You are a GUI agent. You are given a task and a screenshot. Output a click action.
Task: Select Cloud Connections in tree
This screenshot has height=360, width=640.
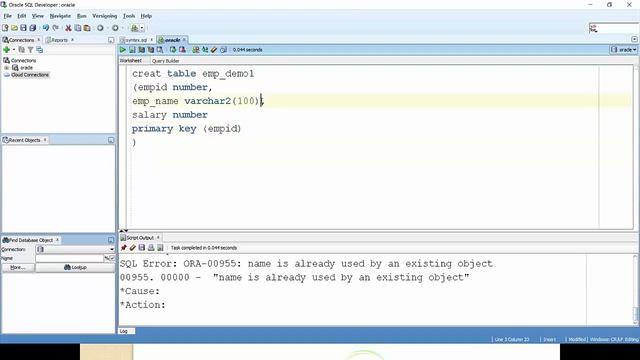[30, 75]
